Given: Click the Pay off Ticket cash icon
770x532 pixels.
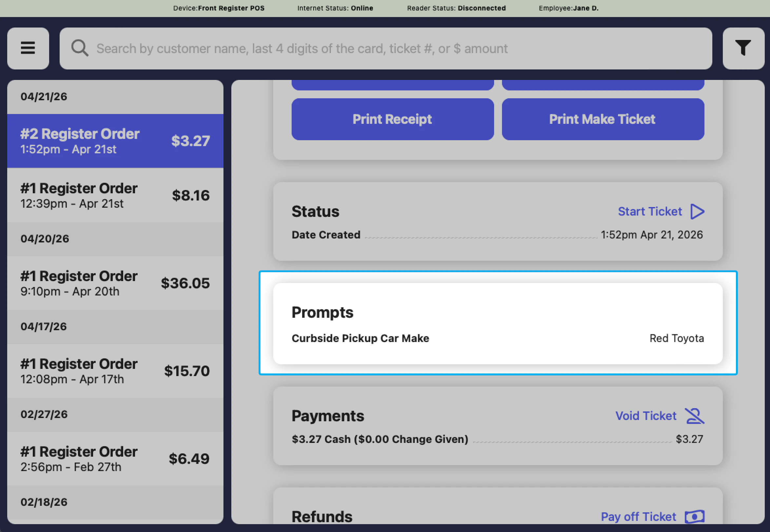Looking at the screenshot, I should [x=694, y=516].
